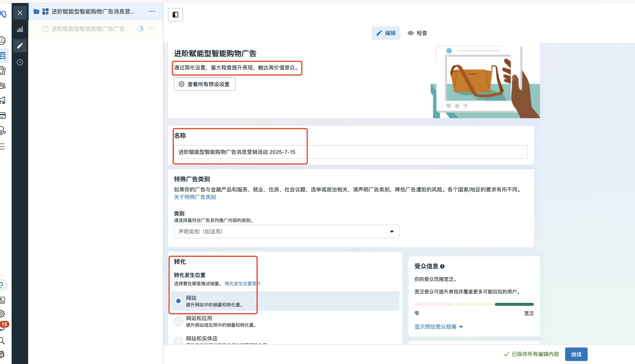Select the 网站和应用 radio option
This screenshot has height=364, width=635.
(178, 321)
